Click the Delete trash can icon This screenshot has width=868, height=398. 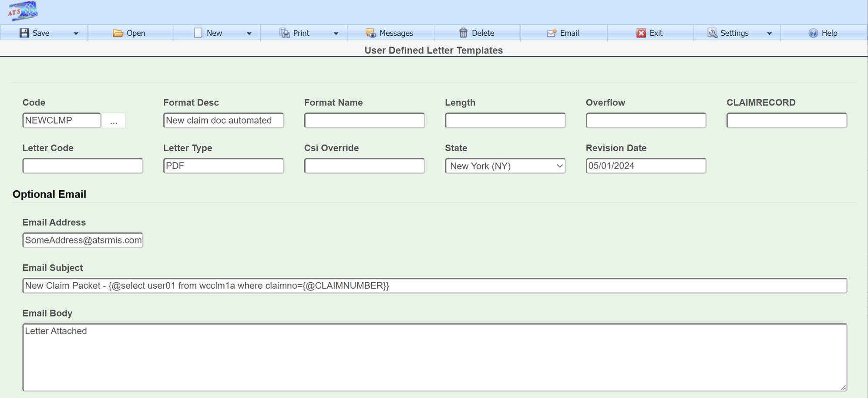coord(463,33)
